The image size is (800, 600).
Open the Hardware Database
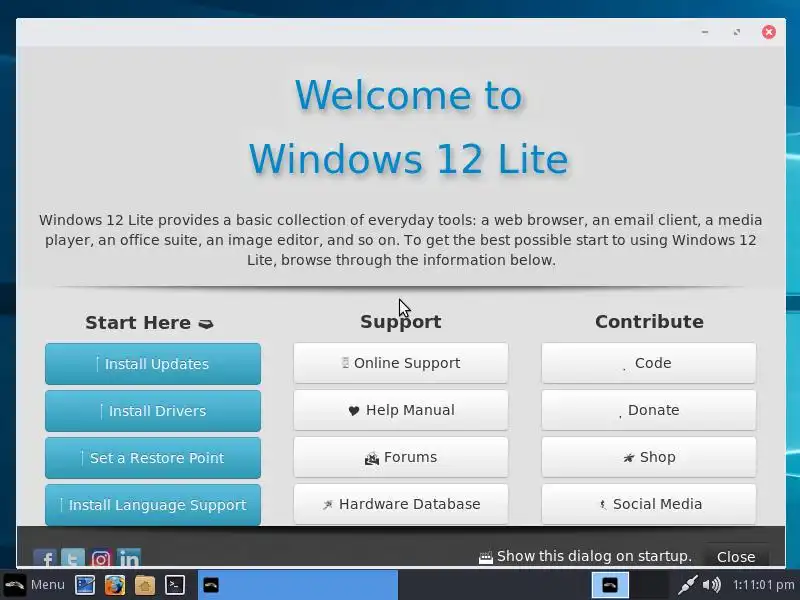(x=401, y=504)
